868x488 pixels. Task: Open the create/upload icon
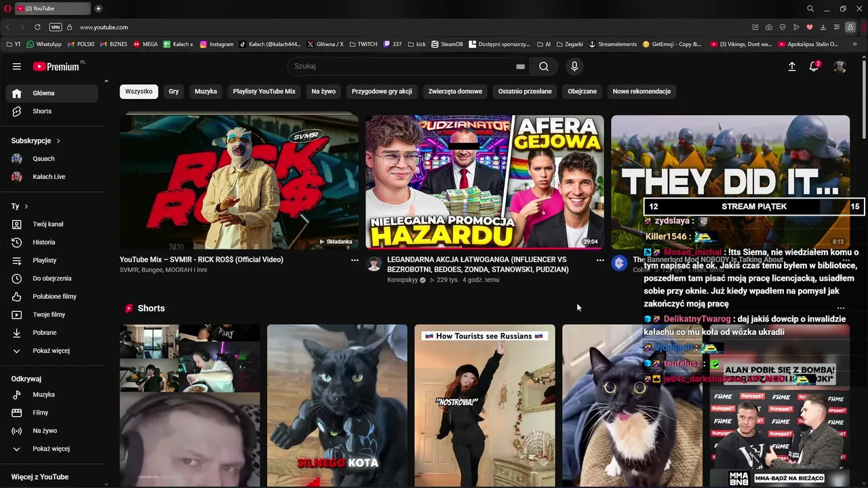pyautogui.click(x=791, y=66)
